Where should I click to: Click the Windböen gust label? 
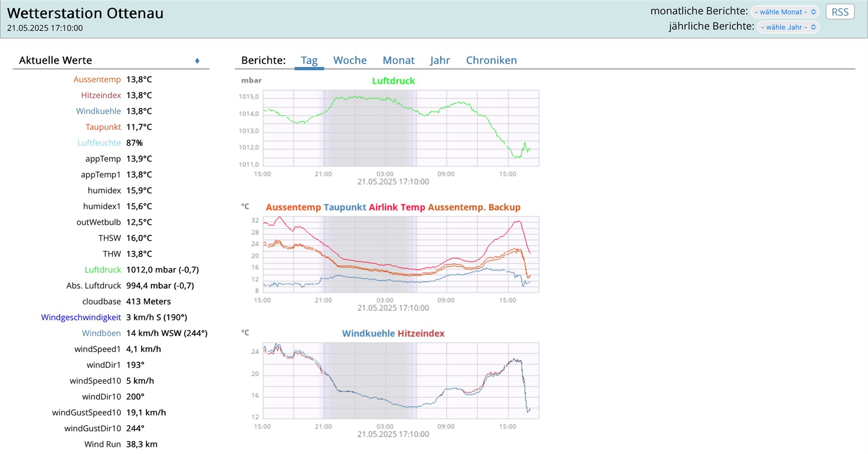coord(101,333)
